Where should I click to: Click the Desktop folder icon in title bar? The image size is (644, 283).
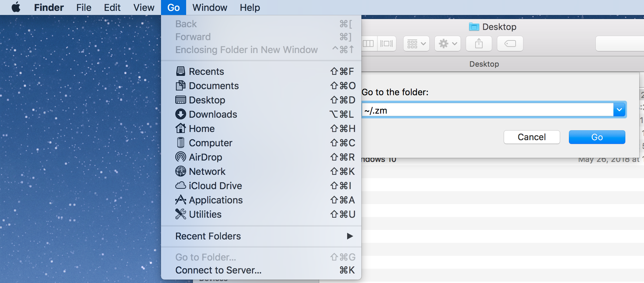pyautogui.click(x=474, y=27)
